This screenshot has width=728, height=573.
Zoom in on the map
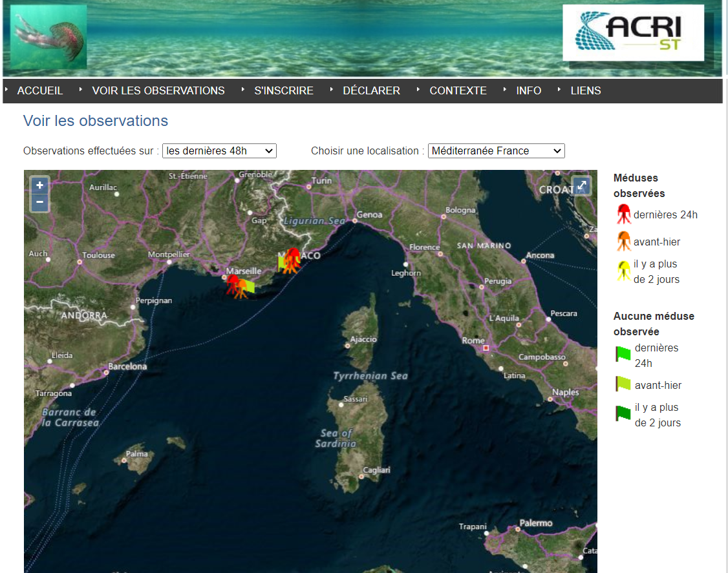[39, 185]
